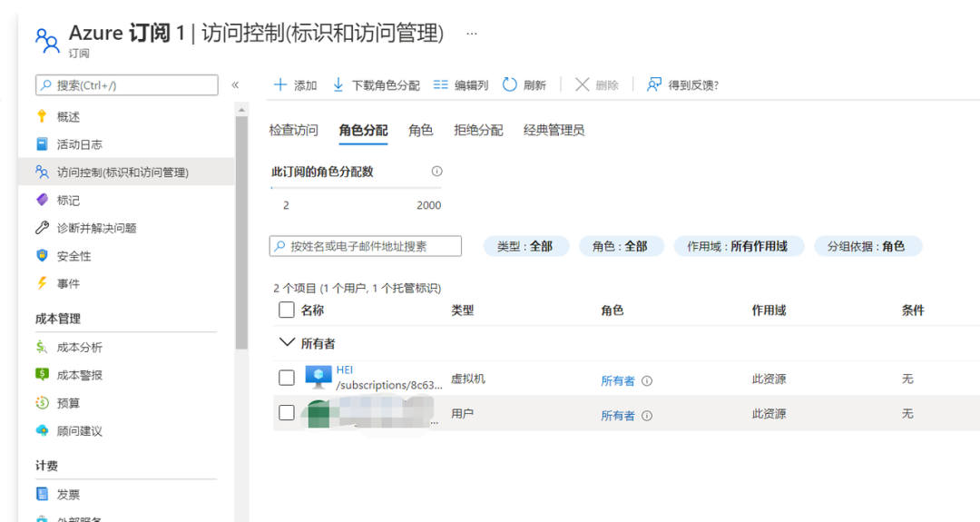Viewport: 980px width, 522px height.
Task: Click the subscription people icon beside page title
Action: 47,41
